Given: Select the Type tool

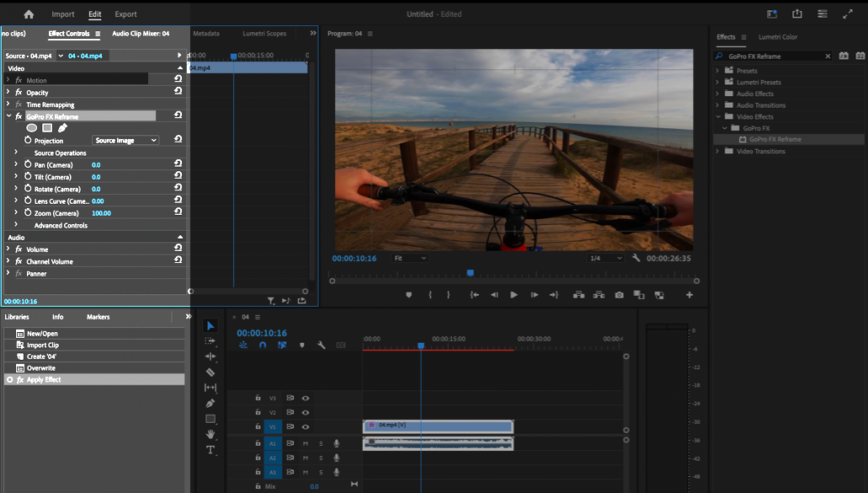Looking at the screenshot, I should pos(210,450).
